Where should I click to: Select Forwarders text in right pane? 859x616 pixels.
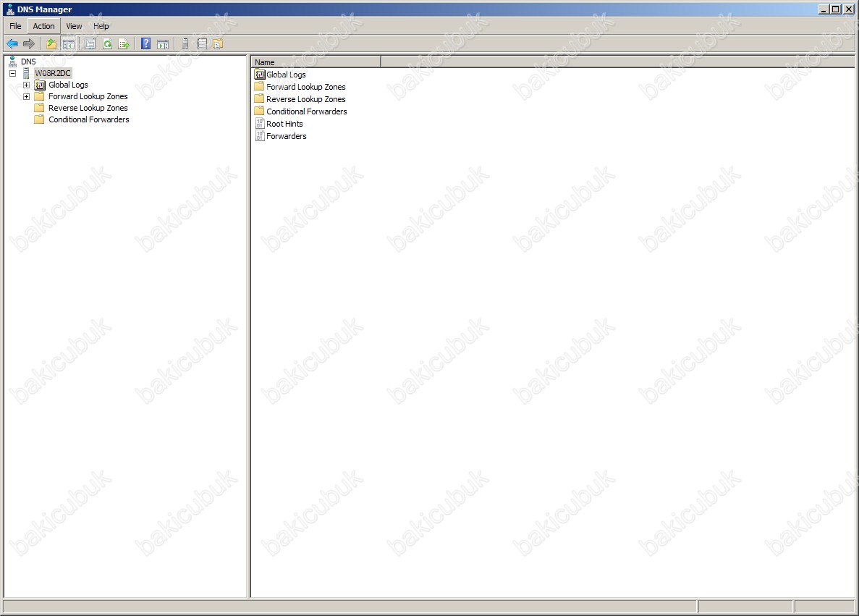pyautogui.click(x=287, y=136)
